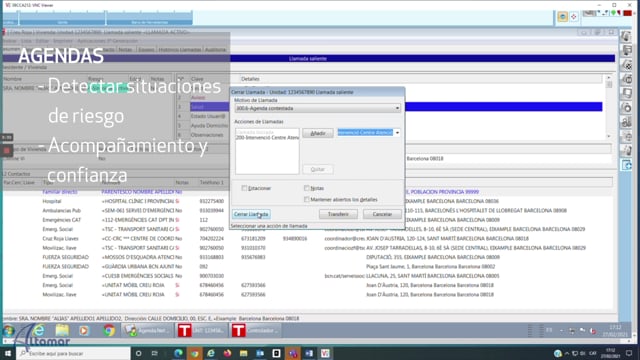Image resolution: width=640 pixels, height=360 pixels.
Task: Open the host notification center icon
Action: [629, 353]
